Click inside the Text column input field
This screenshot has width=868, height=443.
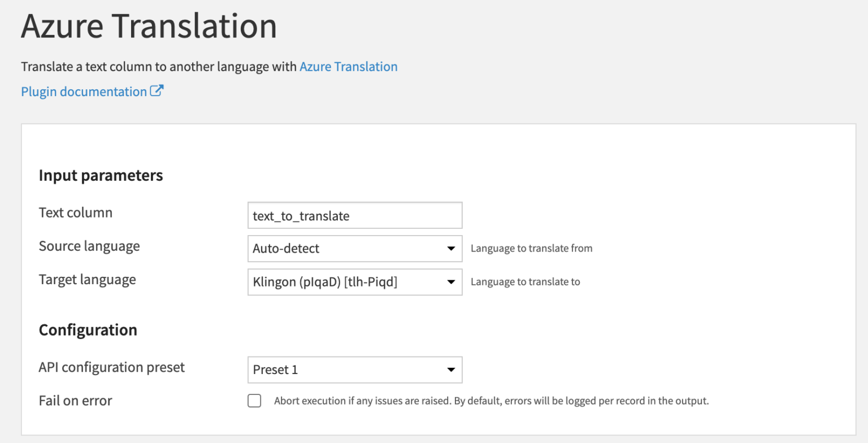click(x=355, y=215)
